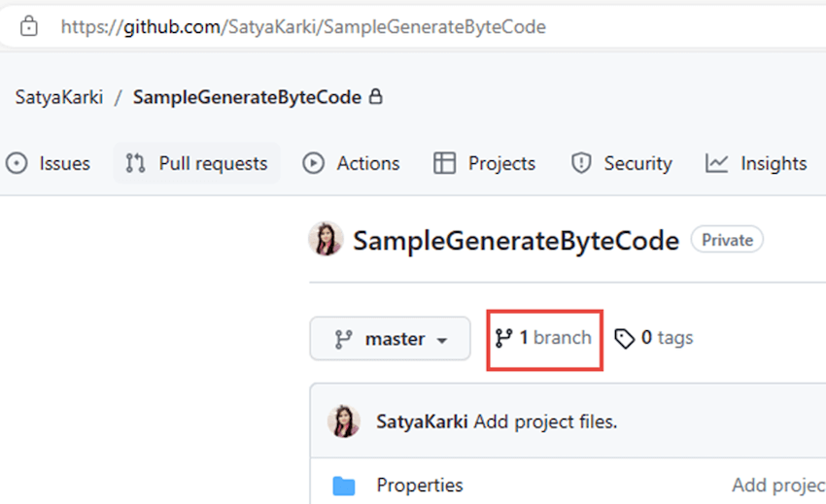Click the tag icon beside 0 tags
826x504 pixels.
(x=625, y=339)
